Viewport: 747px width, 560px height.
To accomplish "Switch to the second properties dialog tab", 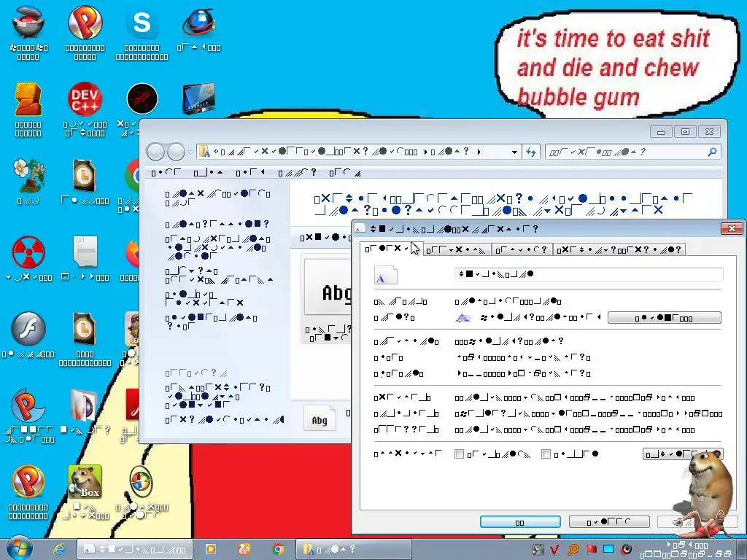I will pyautogui.click(x=457, y=249).
